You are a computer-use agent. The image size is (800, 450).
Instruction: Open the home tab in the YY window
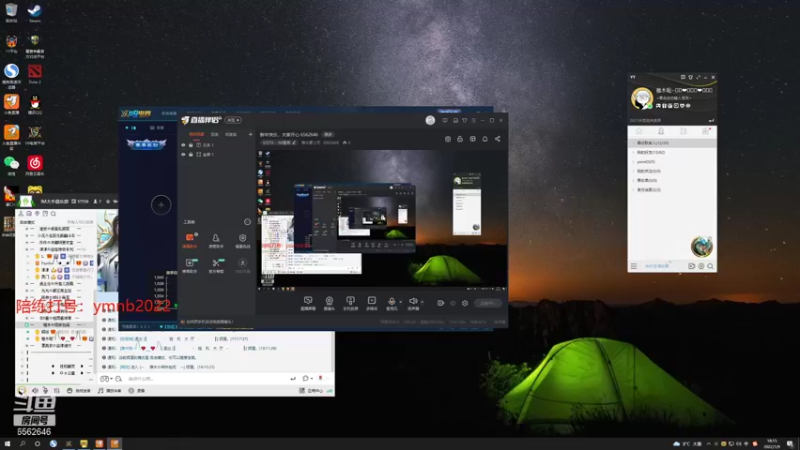pyautogui.click(x=639, y=132)
